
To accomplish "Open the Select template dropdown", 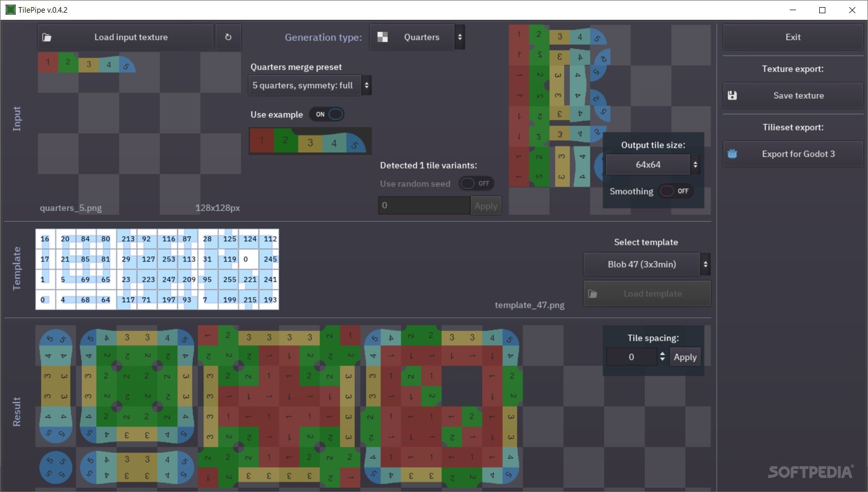I will [647, 264].
